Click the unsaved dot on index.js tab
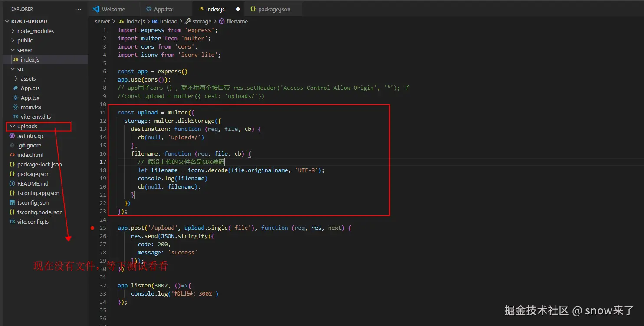 pyautogui.click(x=238, y=9)
